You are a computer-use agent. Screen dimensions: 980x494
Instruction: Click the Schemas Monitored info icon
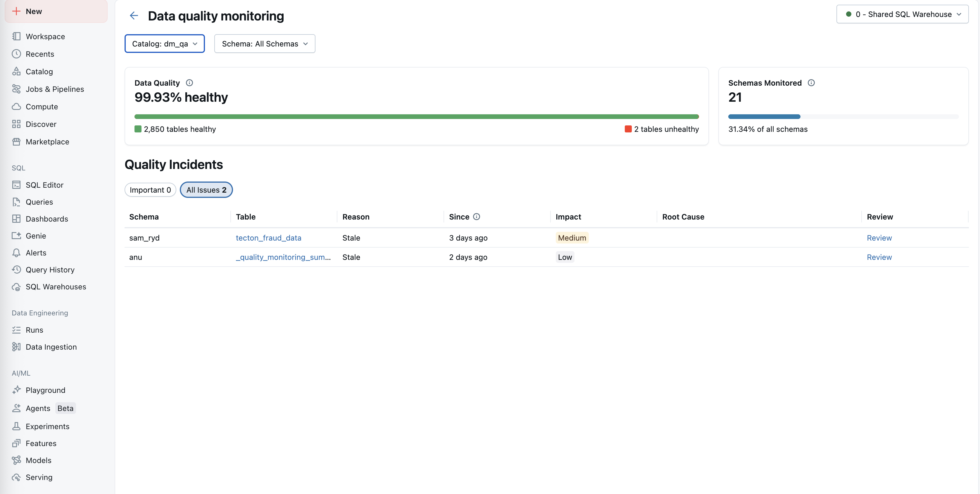(x=811, y=83)
